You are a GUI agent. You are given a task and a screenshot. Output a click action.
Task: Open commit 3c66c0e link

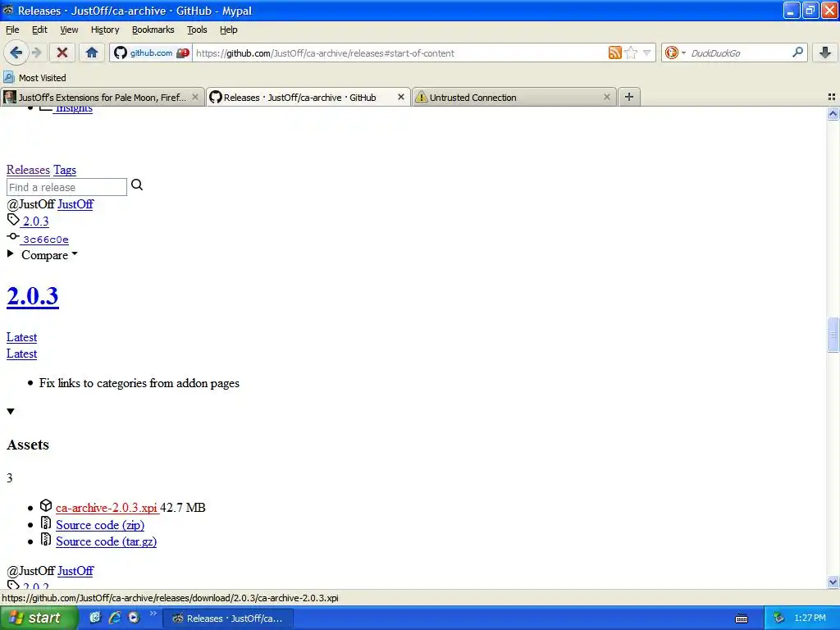pos(46,240)
